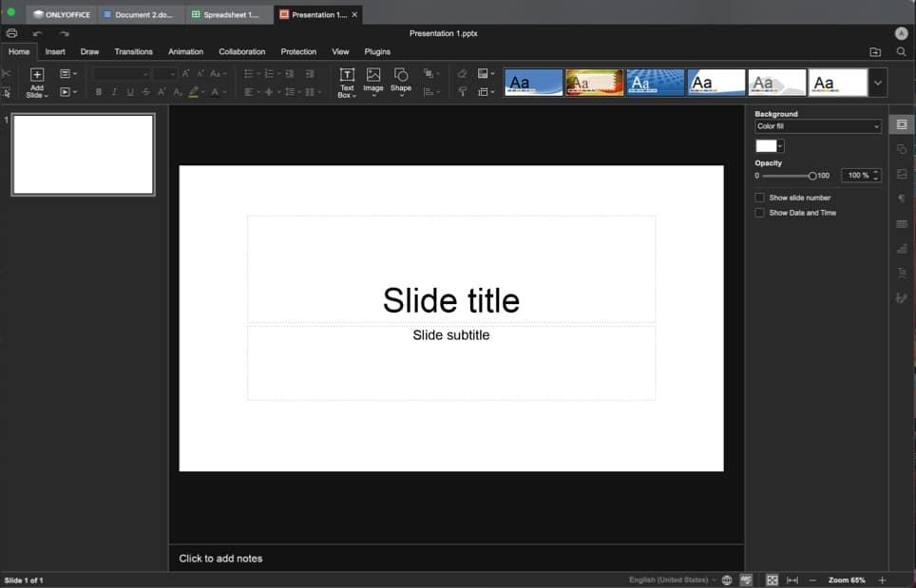Screen dimensions: 916x588
Task: Open the font size dropdown
Action: pos(164,74)
